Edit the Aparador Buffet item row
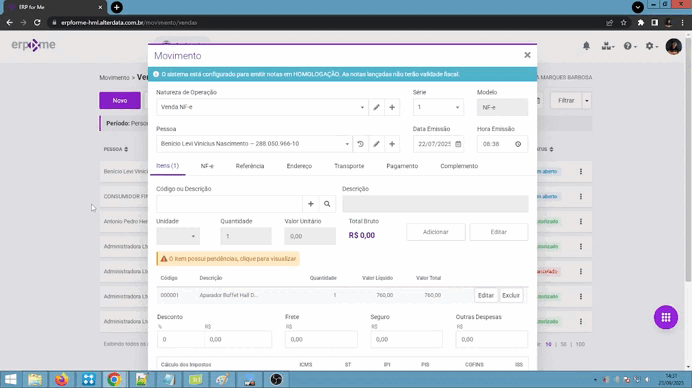This screenshot has width=692, height=388. (486, 295)
